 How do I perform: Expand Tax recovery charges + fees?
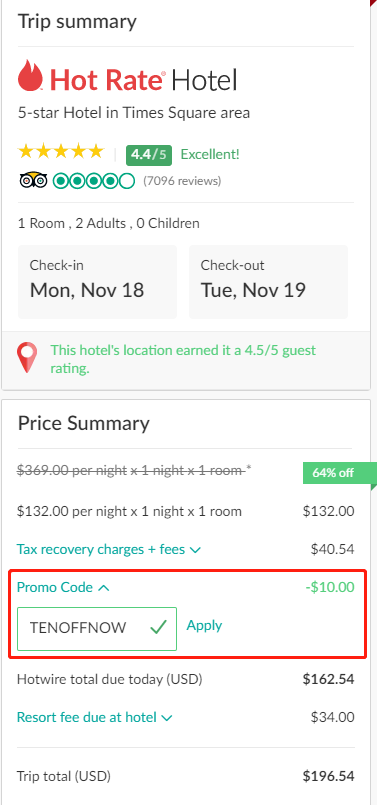click(x=108, y=549)
